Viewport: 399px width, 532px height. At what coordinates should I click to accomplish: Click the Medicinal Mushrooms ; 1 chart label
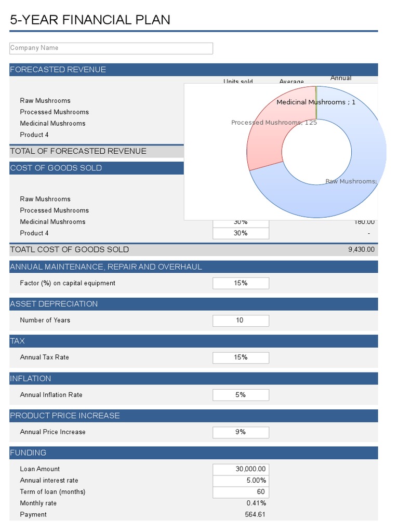point(316,102)
